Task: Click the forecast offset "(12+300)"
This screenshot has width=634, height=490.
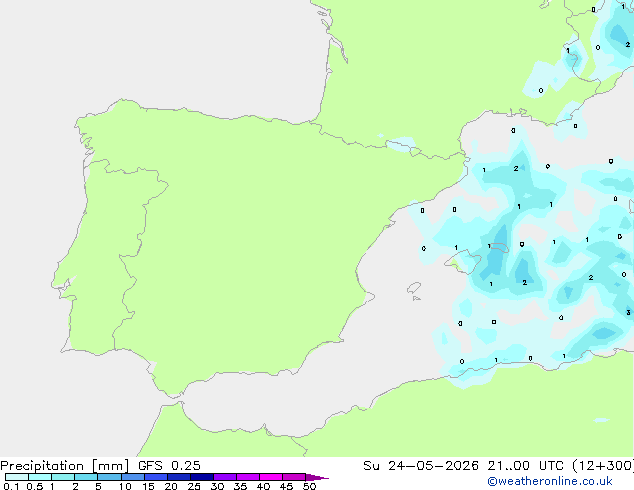Action: click(x=603, y=465)
